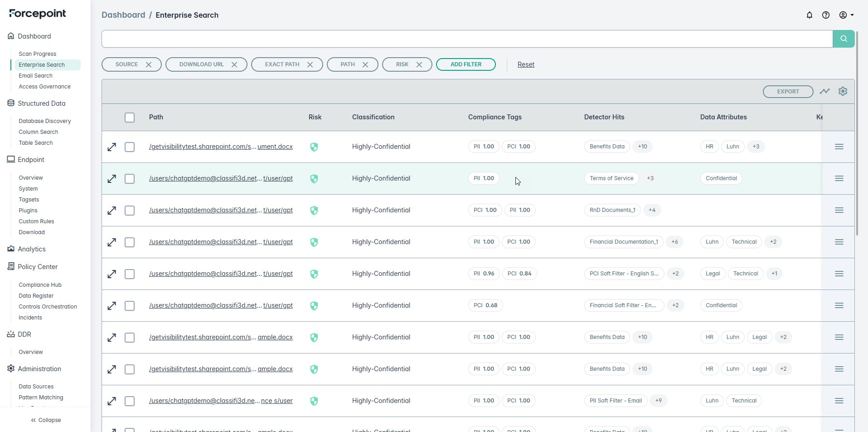Open the notifications bell

(809, 15)
